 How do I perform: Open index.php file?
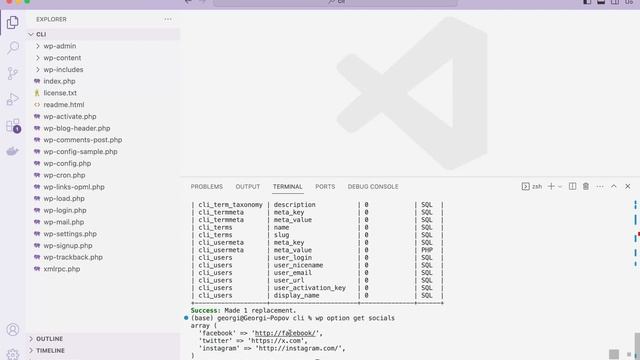pyautogui.click(x=59, y=81)
